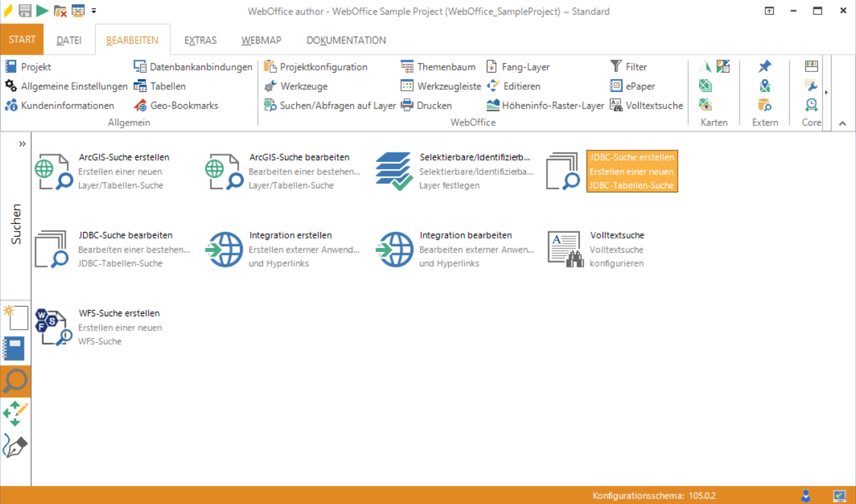Expand the left sidebar with the double chevron
Screen dimensions: 856x504
click(x=23, y=144)
